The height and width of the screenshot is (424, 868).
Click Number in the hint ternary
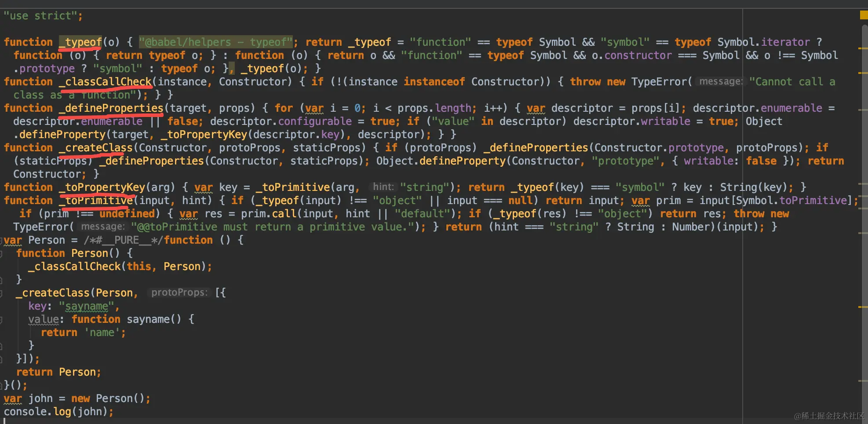pos(690,227)
